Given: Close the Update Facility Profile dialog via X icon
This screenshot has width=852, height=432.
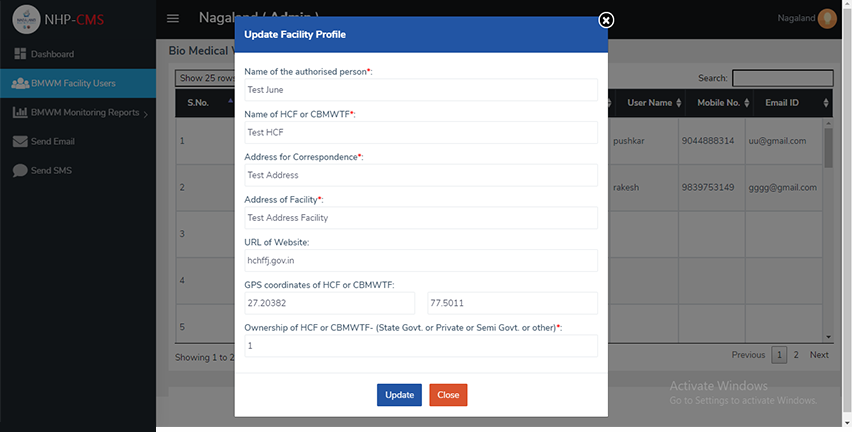Looking at the screenshot, I should tap(606, 20).
